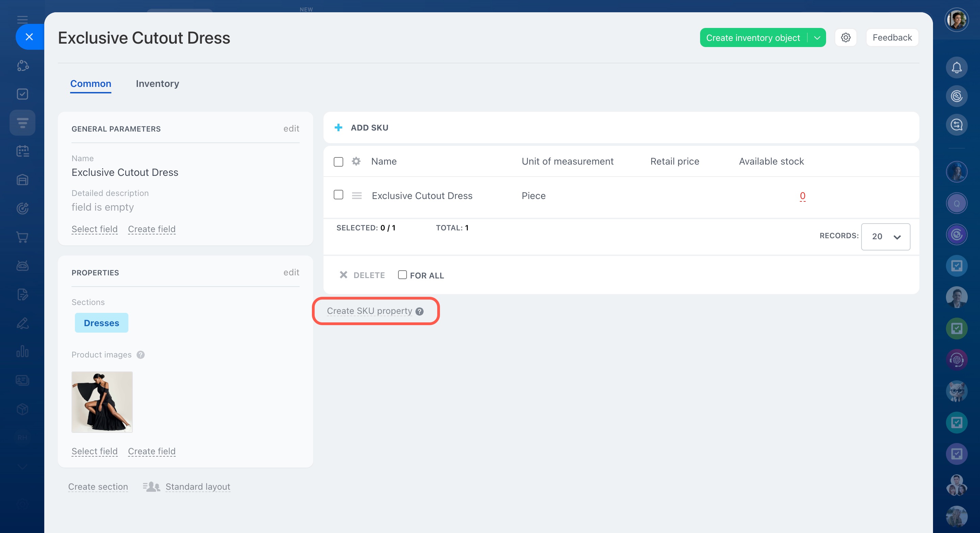Expand the Create inventory object dropdown arrow
The height and width of the screenshot is (533, 980).
coord(817,38)
